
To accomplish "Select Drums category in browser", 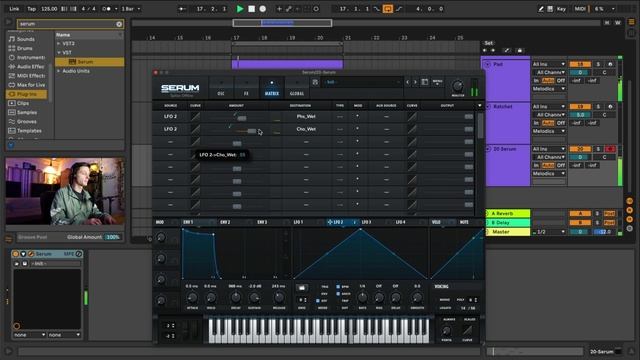I will pyautogui.click(x=24, y=48).
